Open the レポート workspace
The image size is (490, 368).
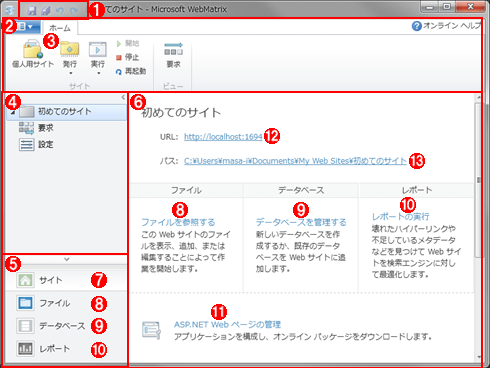(66, 349)
